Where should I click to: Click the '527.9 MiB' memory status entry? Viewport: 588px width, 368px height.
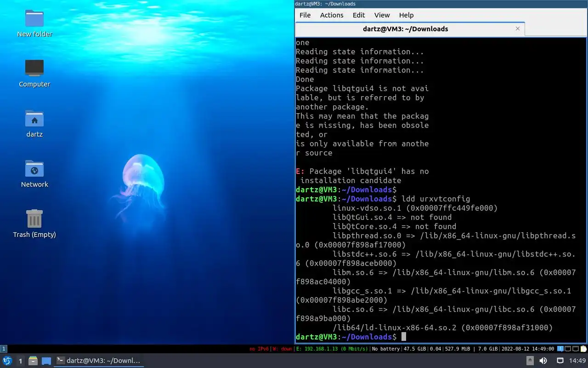(x=458, y=349)
